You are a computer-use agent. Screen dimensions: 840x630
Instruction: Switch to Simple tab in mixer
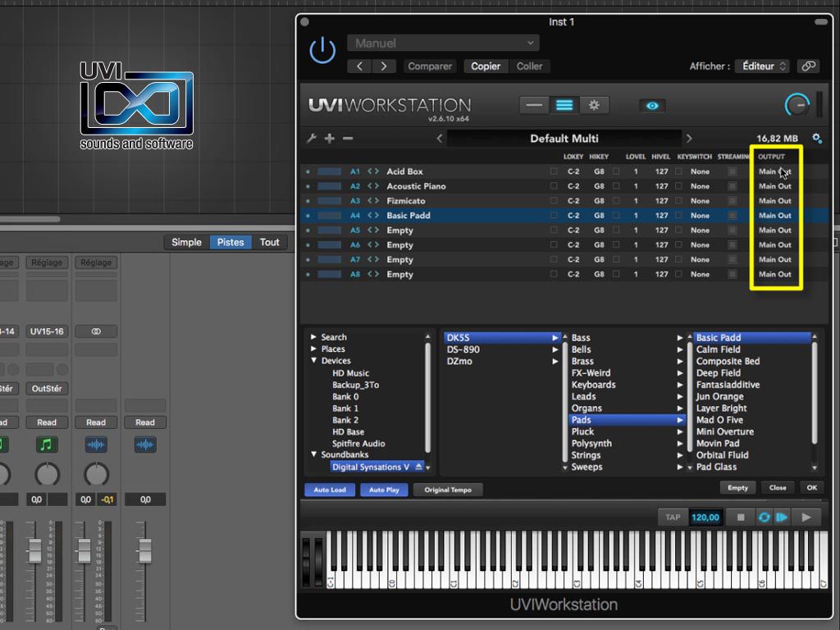click(186, 242)
